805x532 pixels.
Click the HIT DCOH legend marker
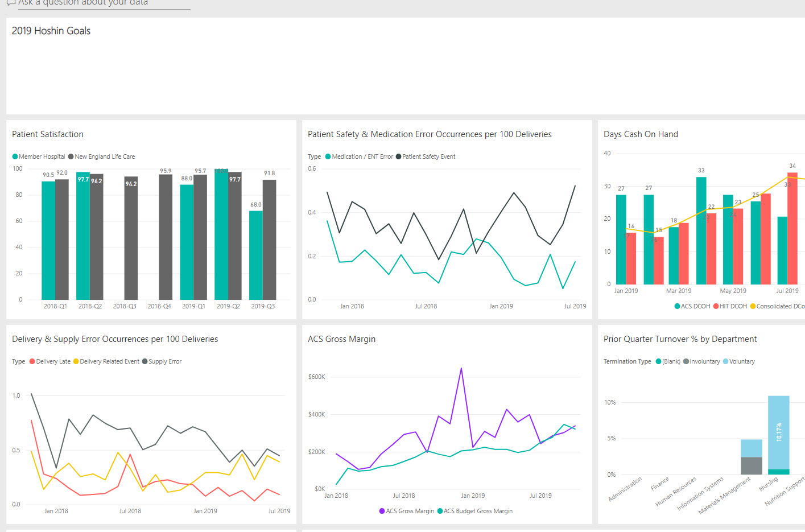point(716,306)
